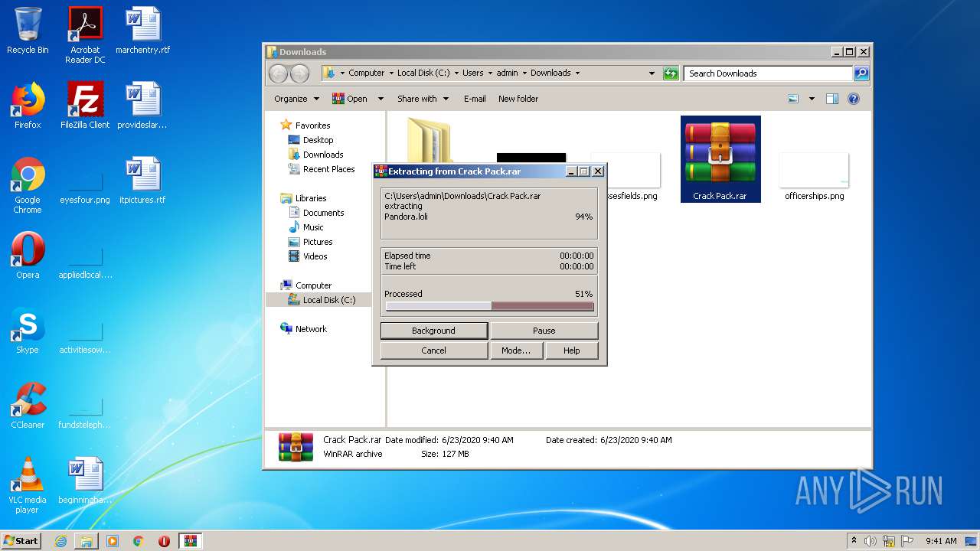This screenshot has height=551, width=980.
Task: Click the Processed progress bar
Action: click(489, 306)
